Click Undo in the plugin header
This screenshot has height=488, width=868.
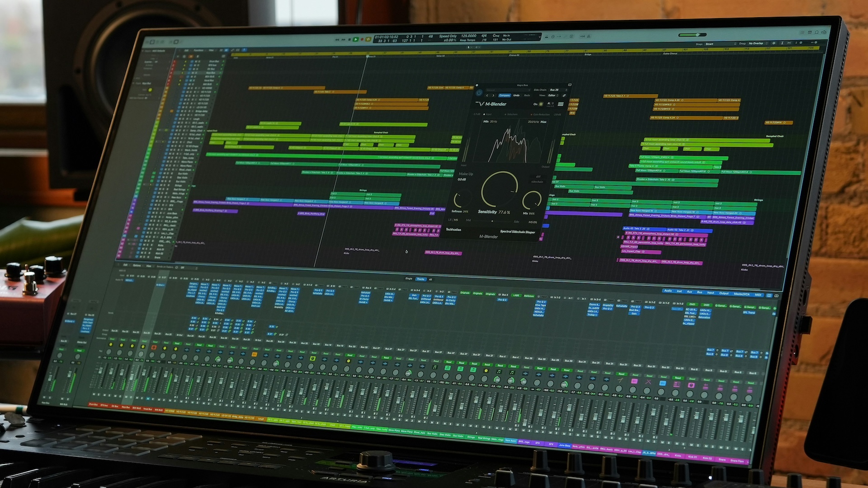coord(516,95)
